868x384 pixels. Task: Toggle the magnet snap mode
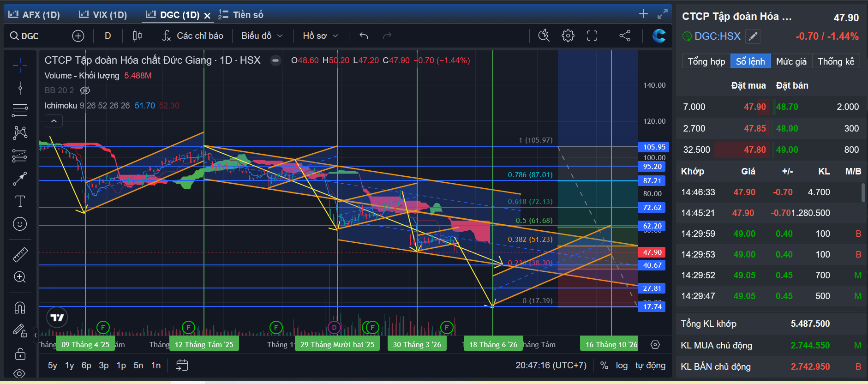click(20, 307)
